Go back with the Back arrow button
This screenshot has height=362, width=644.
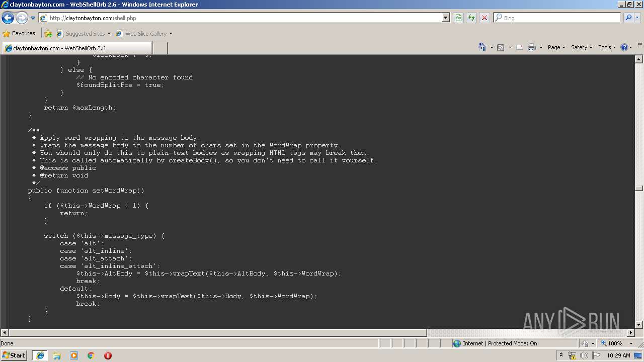point(8,18)
